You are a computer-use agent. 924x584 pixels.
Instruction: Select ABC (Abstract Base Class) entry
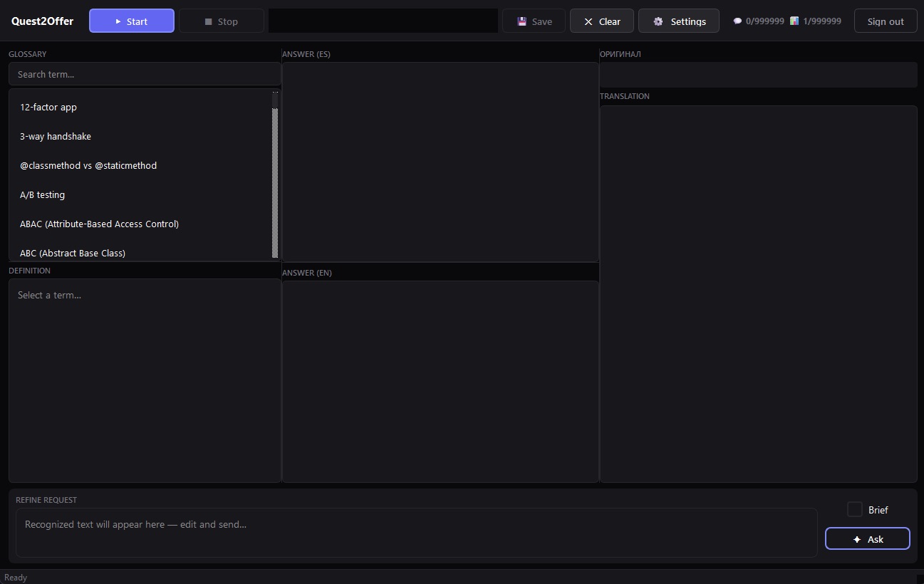[x=73, y=253]
